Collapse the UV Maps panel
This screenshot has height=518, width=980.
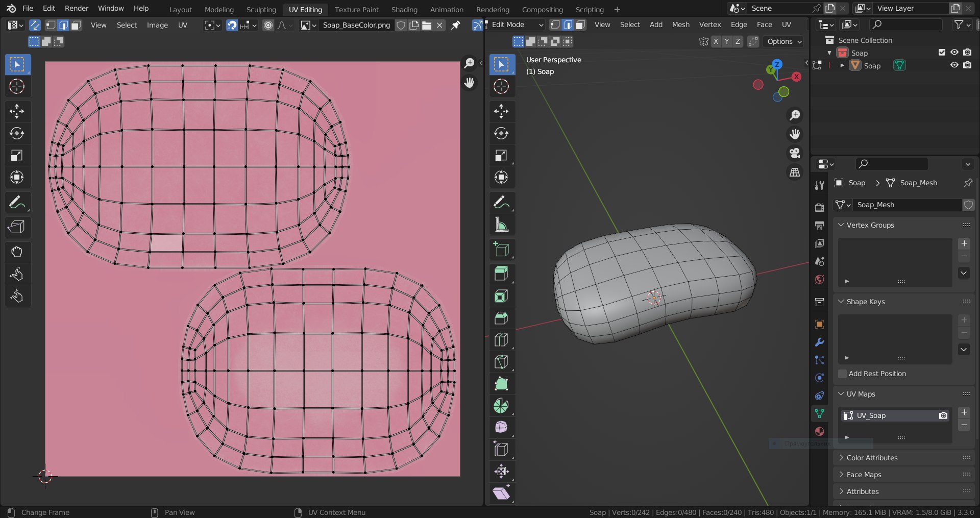tap(841, 394)
